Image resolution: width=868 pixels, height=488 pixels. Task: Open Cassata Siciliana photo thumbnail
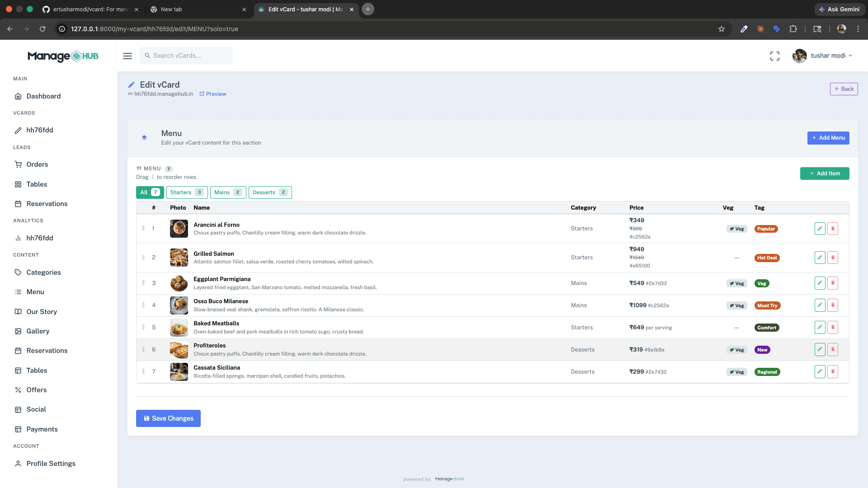179,372
